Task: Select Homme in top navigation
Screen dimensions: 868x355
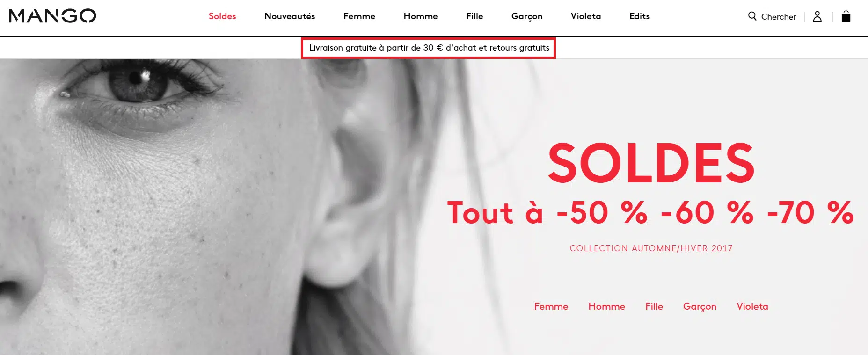Action: coord(421,16)
